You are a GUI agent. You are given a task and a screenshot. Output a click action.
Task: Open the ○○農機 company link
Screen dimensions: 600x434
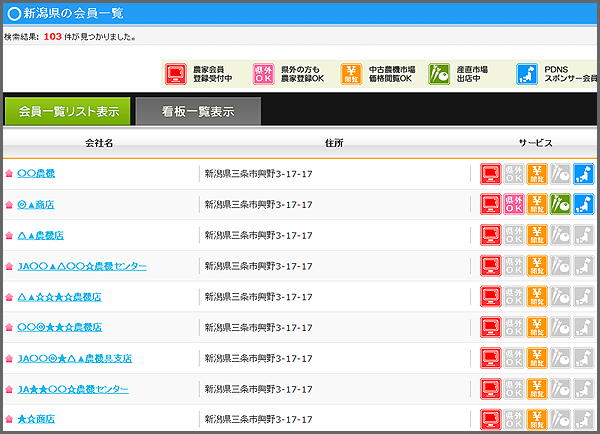tap(36, 173)
